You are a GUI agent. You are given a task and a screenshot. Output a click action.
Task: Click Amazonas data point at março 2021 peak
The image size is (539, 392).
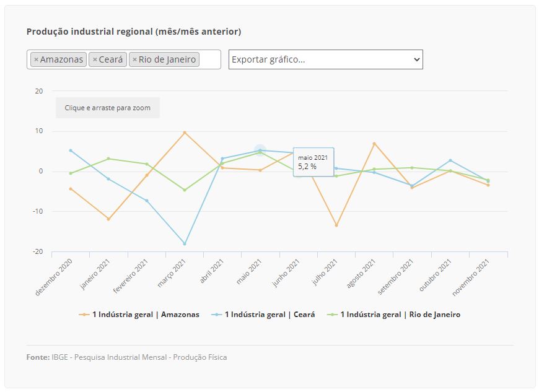click(x=185, y=133)
